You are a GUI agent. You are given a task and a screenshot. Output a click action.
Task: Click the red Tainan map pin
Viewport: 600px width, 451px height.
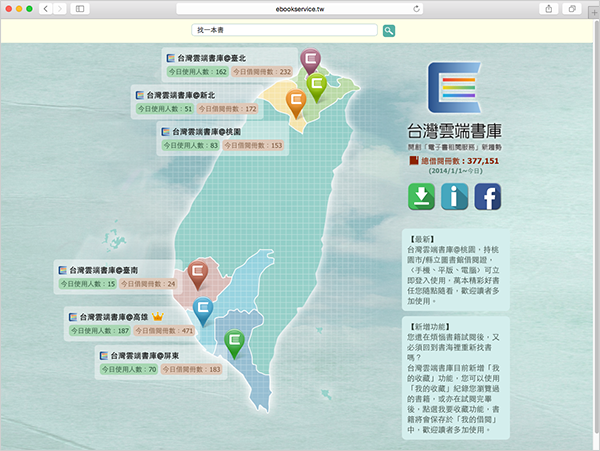click(198, 275)
